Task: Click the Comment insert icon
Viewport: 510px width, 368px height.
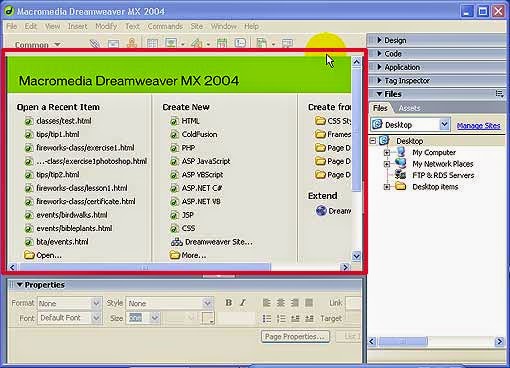Action: pyautogui.click(x=240, y=43)
